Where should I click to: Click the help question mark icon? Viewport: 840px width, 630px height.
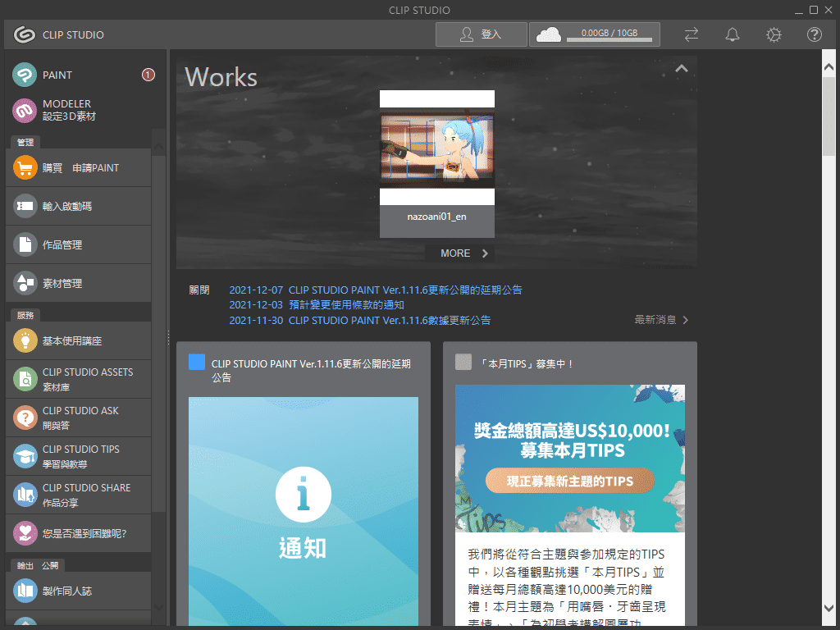pos(814,34)
